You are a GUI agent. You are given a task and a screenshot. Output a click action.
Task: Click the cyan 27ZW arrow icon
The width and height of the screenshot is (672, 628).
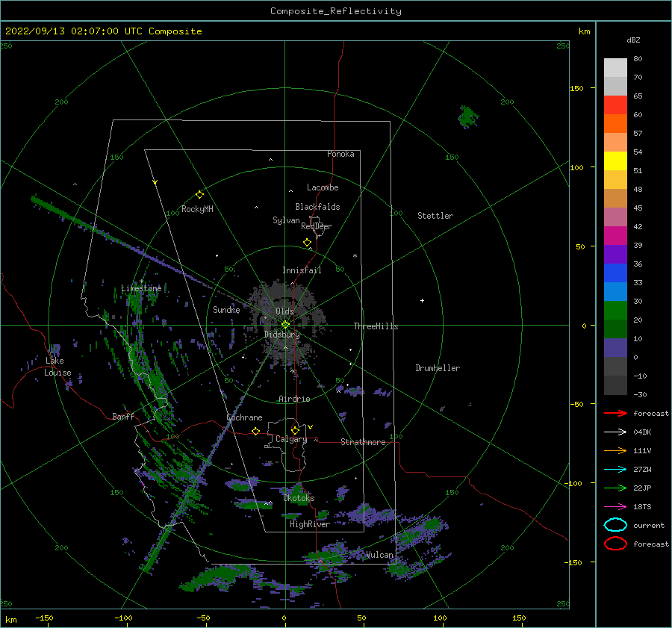point(615,470)
